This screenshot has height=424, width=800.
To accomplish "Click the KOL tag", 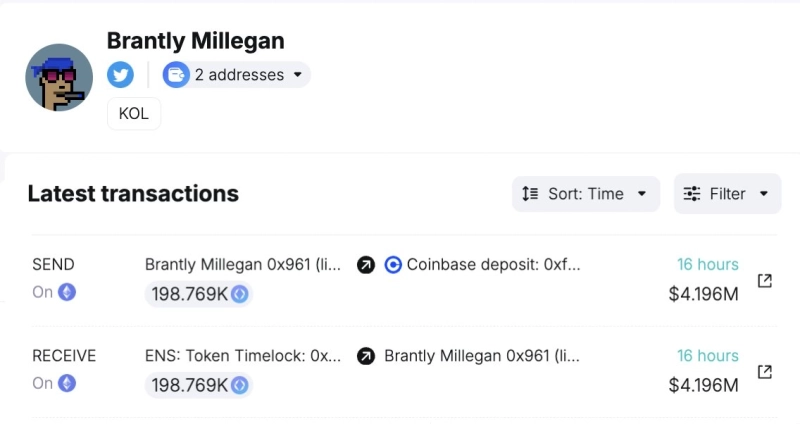I will [x=133, y=114].
